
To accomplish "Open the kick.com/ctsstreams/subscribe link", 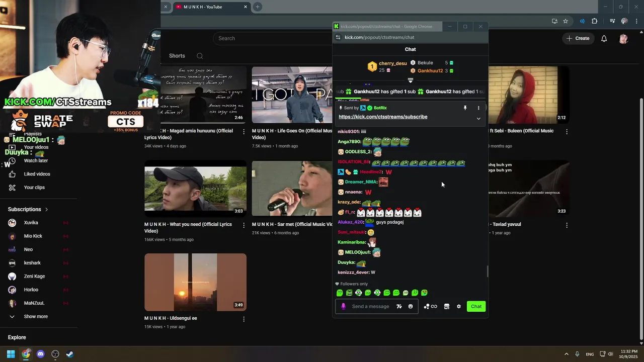I will pos(383,117).
